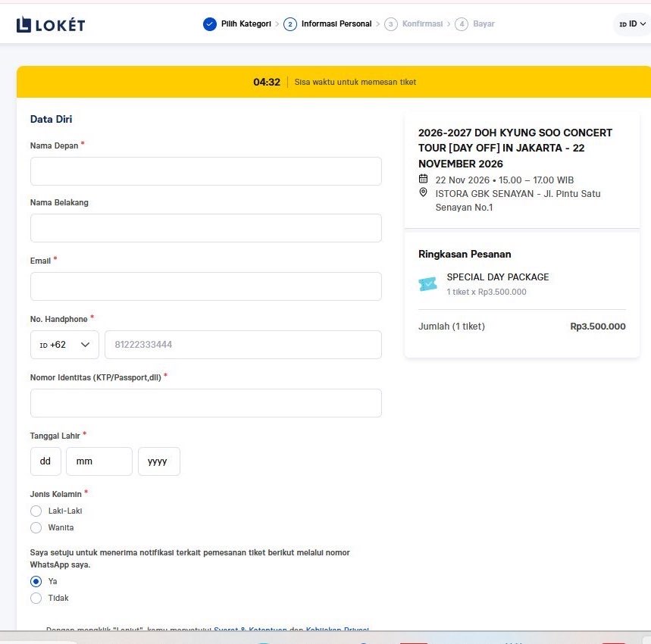Click the calendar icon beside event date
This screenshot has width=651, height=644.
pyautogui.click(x=423, y=179)
